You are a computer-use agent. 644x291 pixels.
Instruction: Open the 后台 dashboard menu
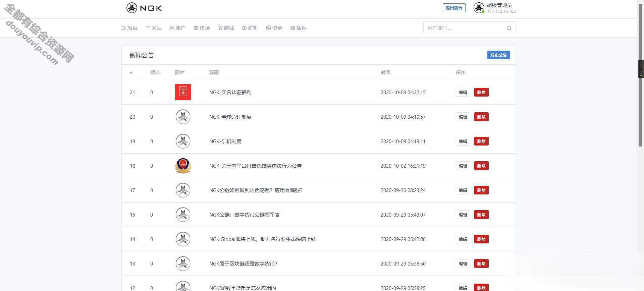[129, 28]
